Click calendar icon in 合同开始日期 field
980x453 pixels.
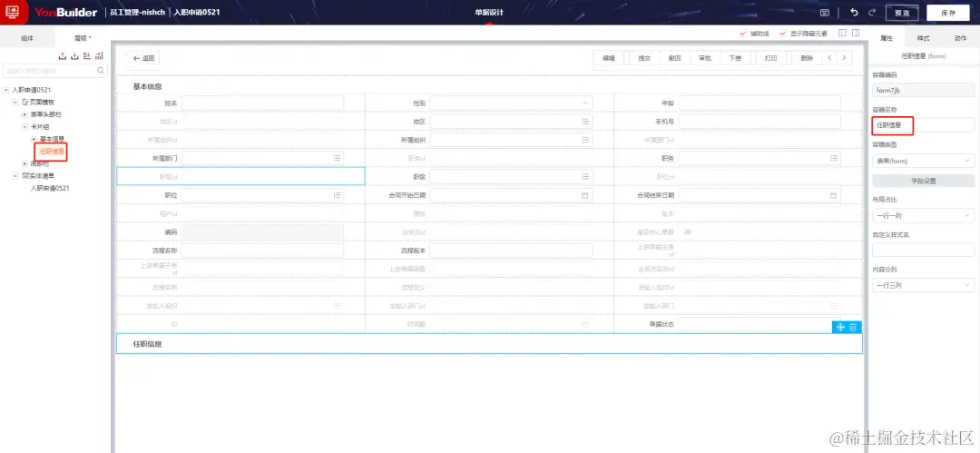(585, 195)
